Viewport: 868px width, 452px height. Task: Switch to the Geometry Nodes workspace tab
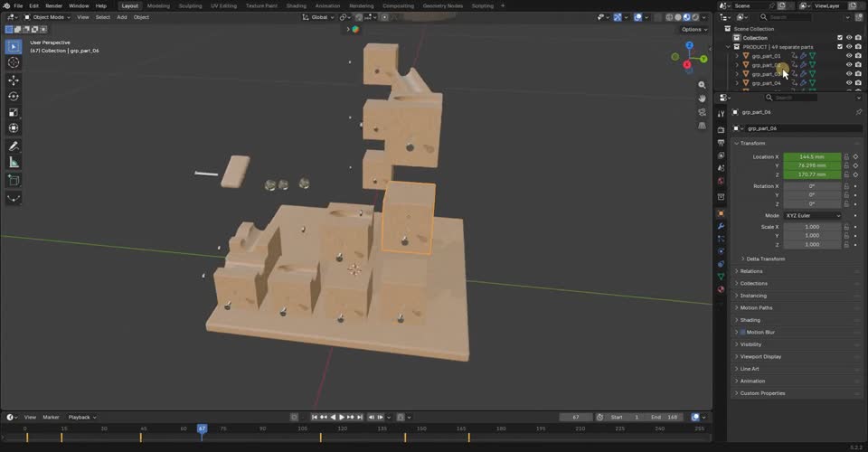(442, 5)
